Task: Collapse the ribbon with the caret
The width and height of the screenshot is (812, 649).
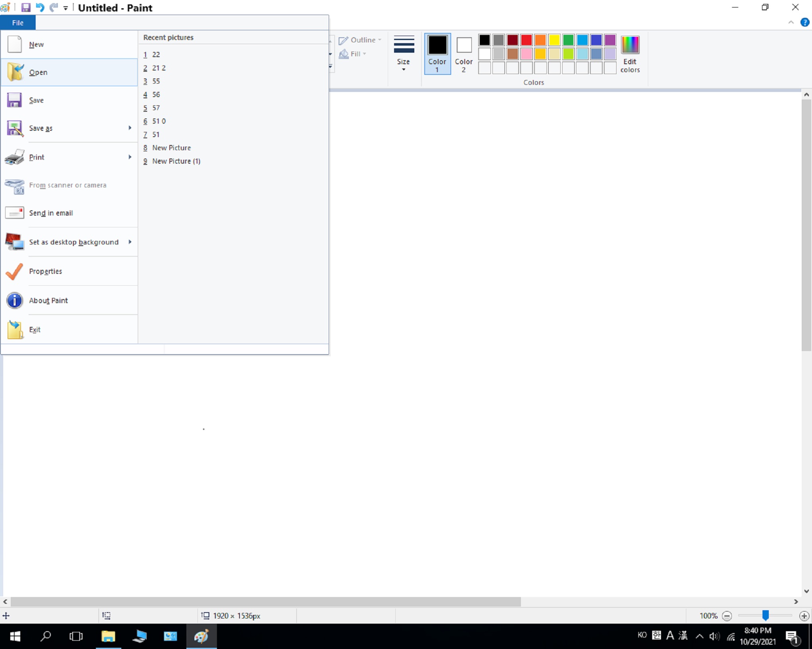Action: (x=791, y=23)
